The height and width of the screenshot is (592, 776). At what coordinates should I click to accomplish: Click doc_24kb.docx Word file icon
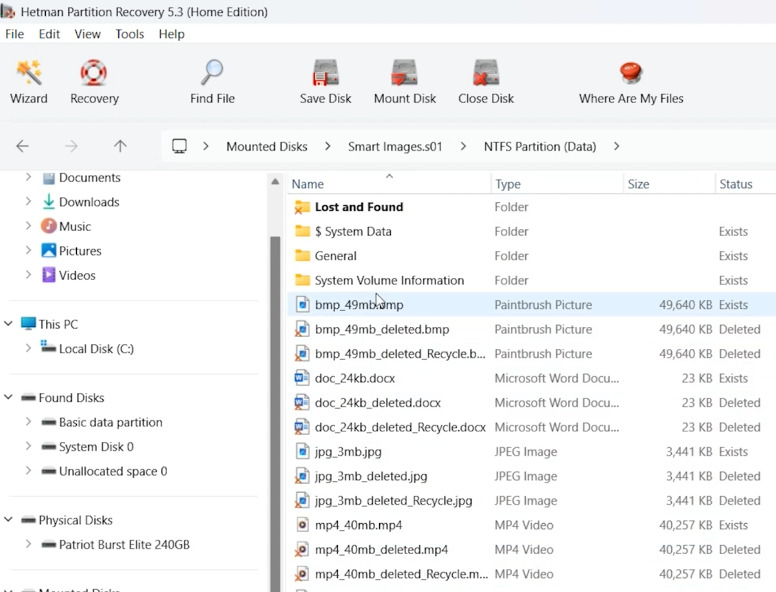[x=302, y=378]
